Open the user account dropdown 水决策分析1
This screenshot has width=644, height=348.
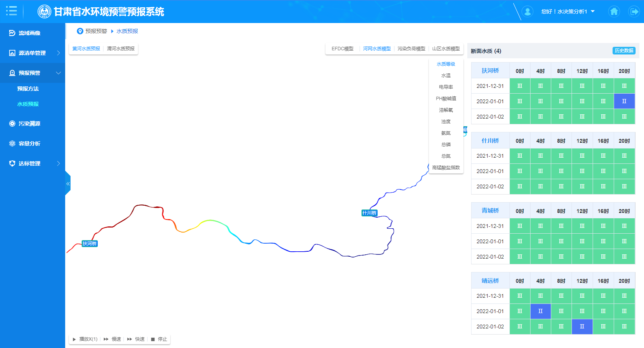point(568,12)
